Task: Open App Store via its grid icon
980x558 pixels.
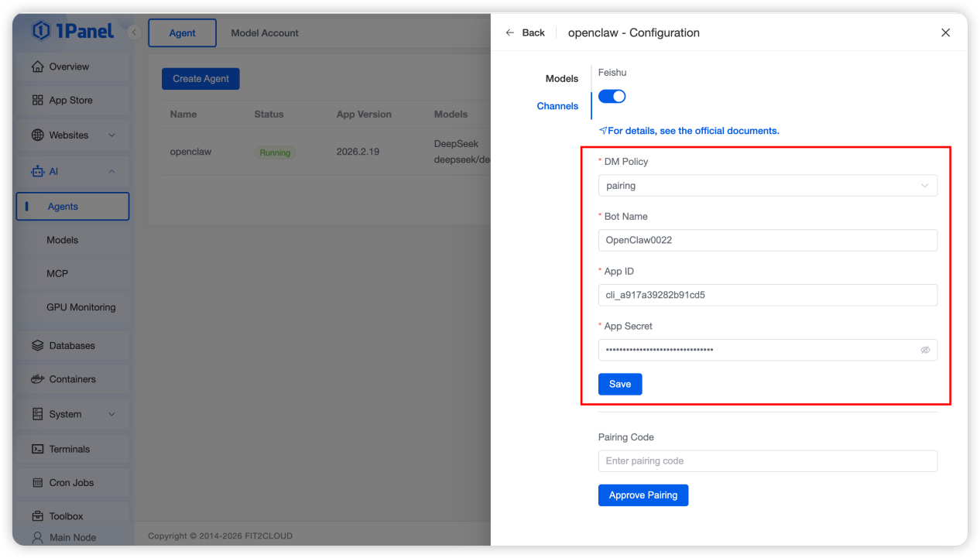Action: point(37,101)
